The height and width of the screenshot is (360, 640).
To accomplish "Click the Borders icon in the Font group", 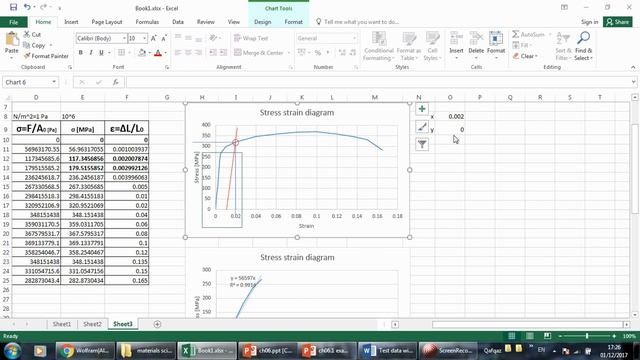I will tap(121, 53).
